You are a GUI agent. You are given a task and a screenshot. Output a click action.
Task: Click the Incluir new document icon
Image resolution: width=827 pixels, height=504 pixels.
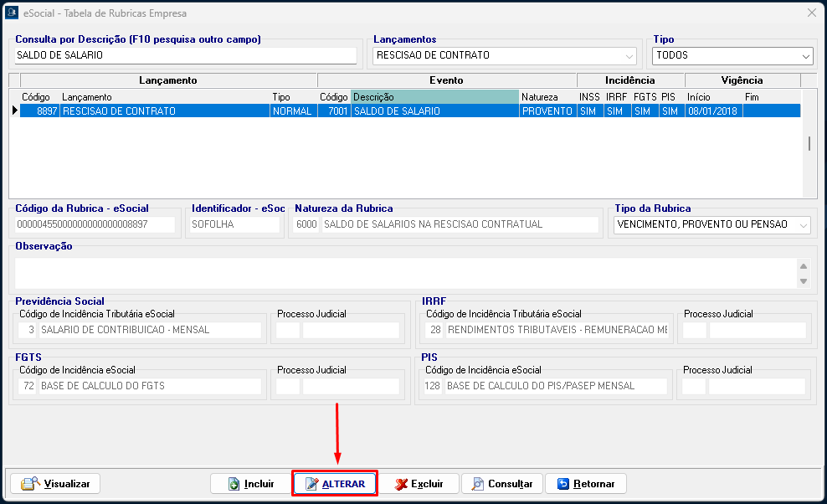[233, 484]
